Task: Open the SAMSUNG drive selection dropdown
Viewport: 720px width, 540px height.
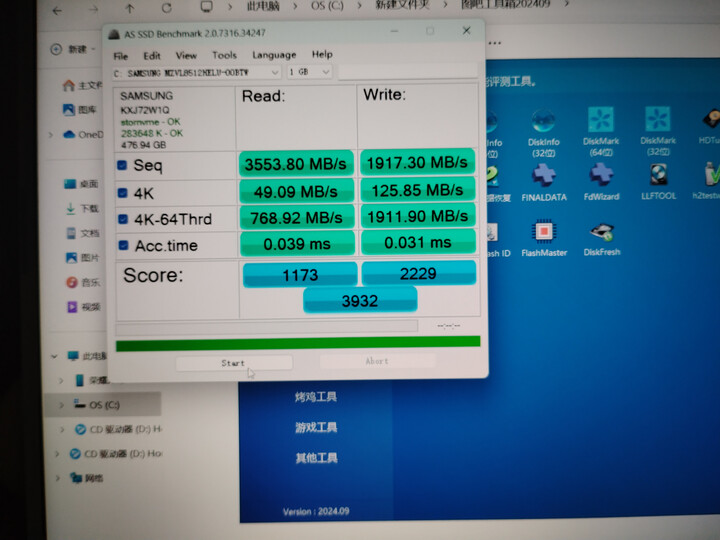Action: 197,73
